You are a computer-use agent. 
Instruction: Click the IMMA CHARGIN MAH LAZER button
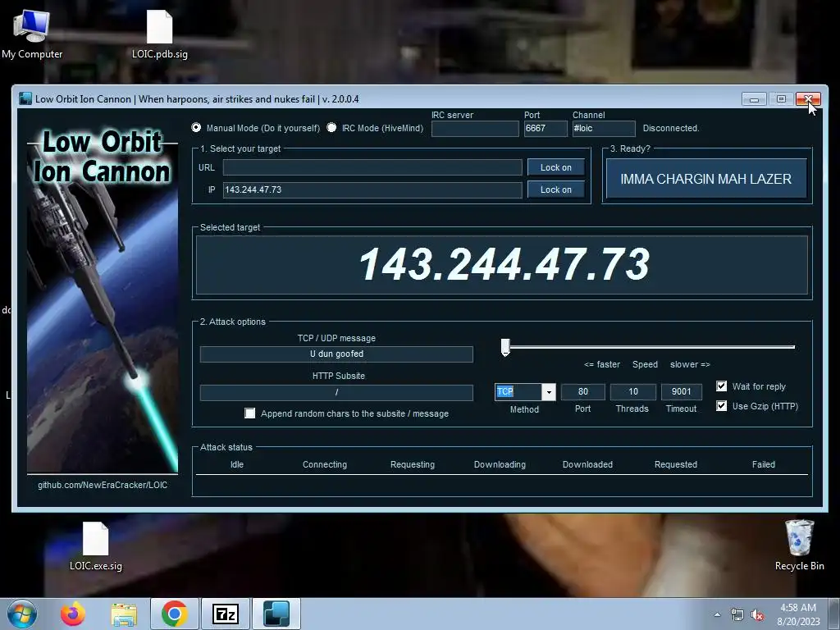click(x=706, y=179)
